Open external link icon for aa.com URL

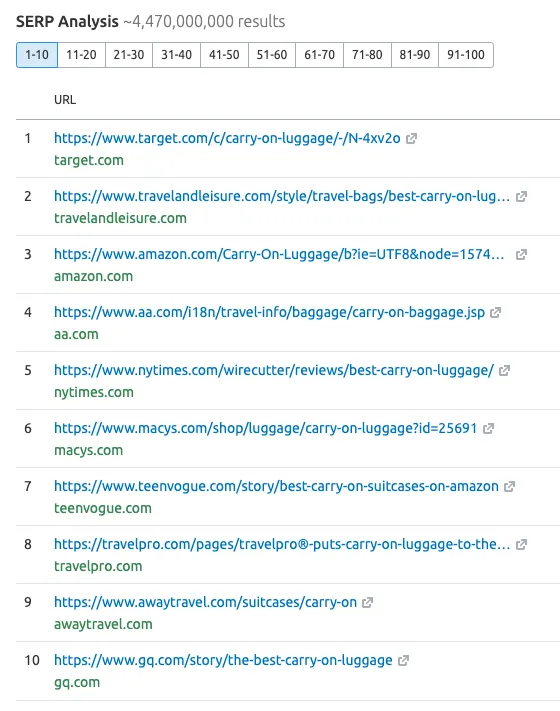pyautogui.click(x=496, y=312)
